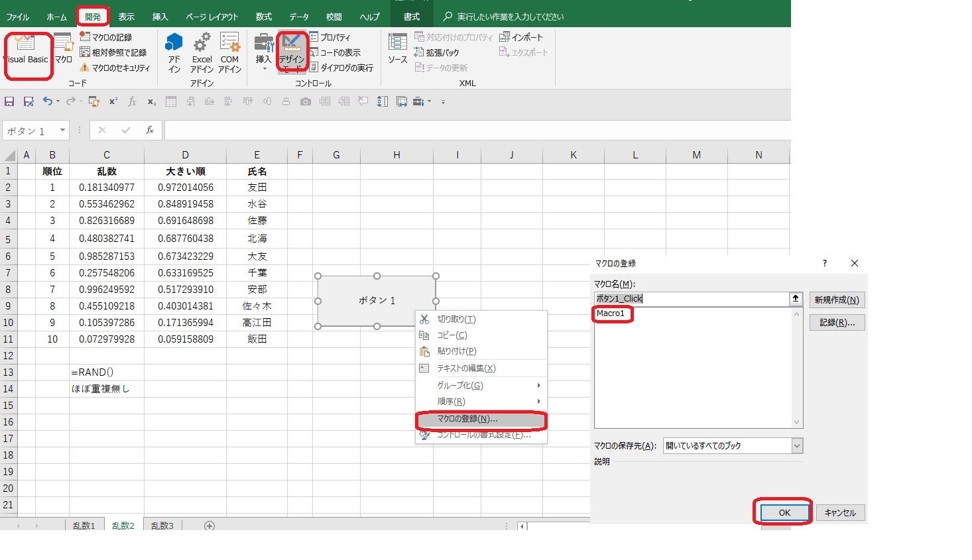Open Excel アドイン manager
This screenshot has width=972, height=560.
[x=202, y=53]
